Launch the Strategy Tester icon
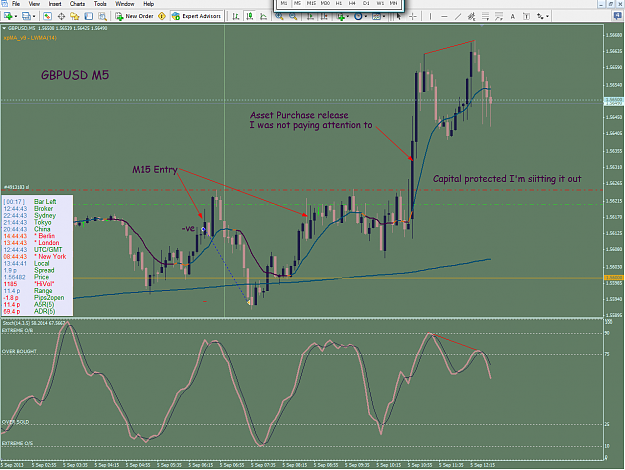 [x=102, y=16]
